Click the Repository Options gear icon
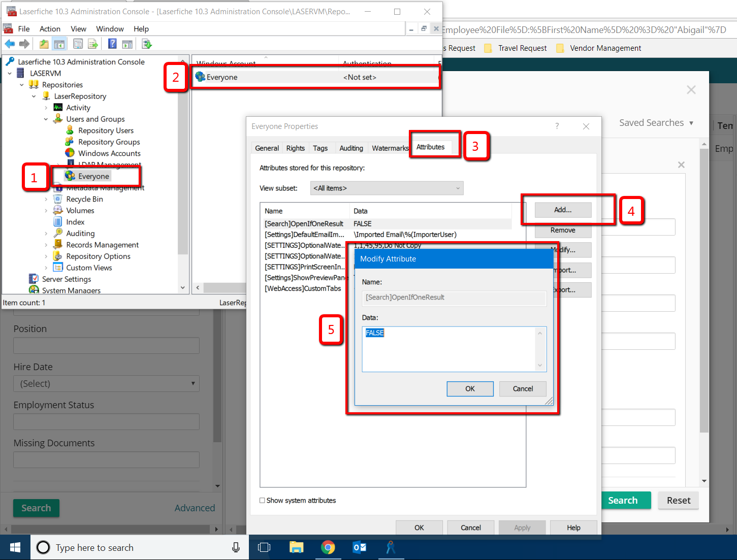Screen dimensions: 737x560 (58, 256)
